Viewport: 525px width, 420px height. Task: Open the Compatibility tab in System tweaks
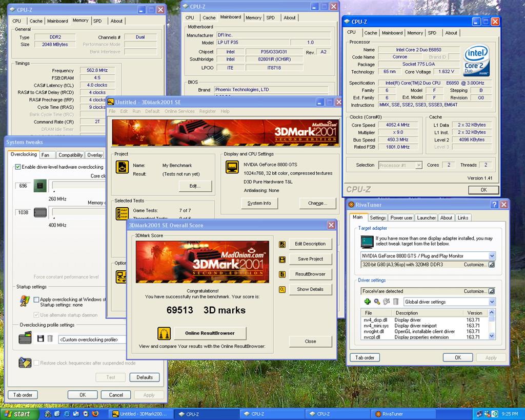pyautogui.click(x=70, y=155)
